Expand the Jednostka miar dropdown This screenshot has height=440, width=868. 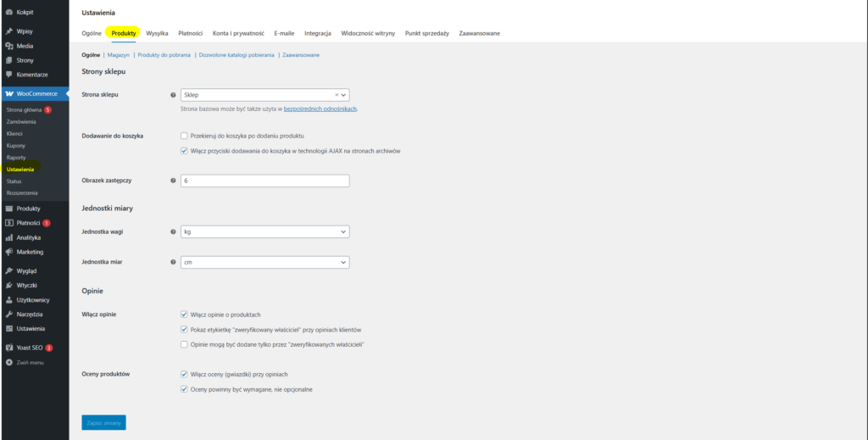click(x=264, y=263)
